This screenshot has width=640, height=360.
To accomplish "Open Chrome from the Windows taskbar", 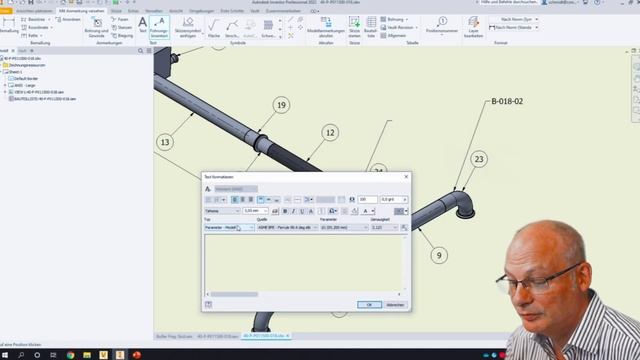I will [x=71, y=355].
